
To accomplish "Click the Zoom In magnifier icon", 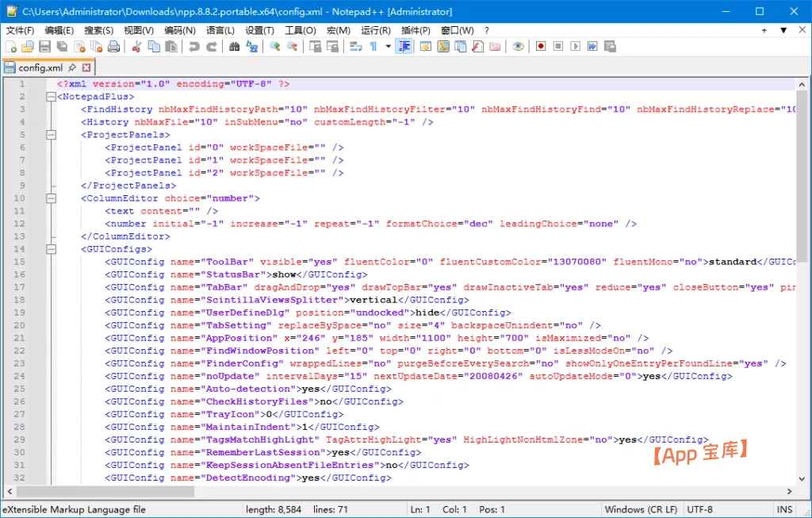I will (x=275, y=47).
